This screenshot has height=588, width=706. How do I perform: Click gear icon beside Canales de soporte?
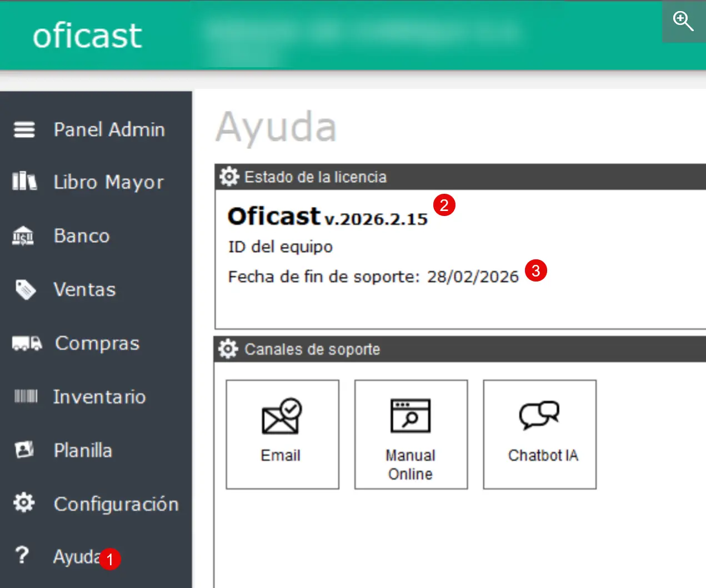click(228, 349)
